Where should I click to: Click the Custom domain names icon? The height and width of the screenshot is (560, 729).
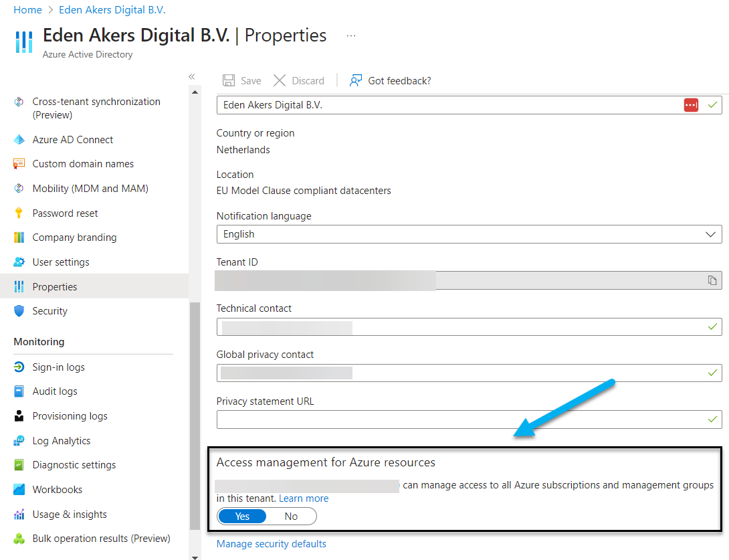(x=19, y=164)
